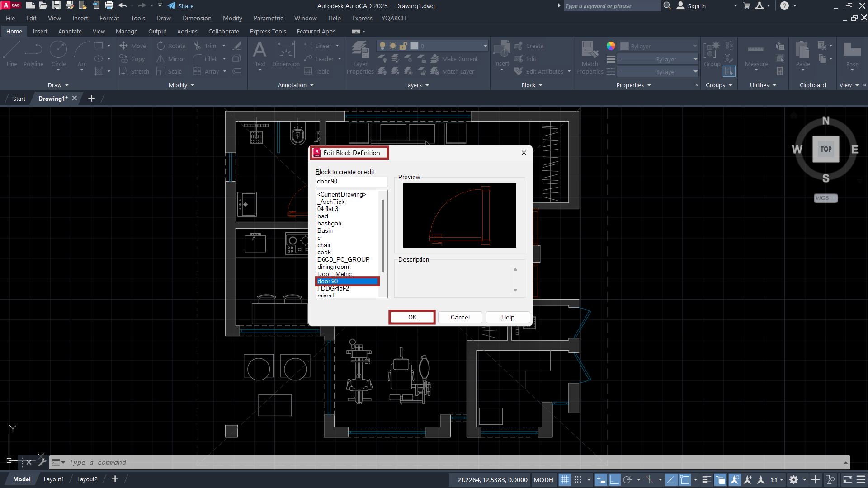Click the Share button

tap(180, 6)
